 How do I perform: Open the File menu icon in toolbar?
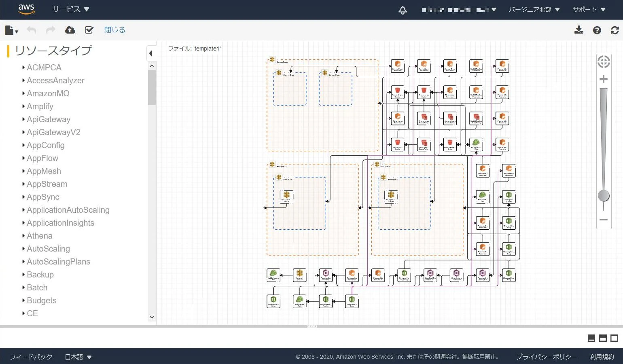(11, 30)
